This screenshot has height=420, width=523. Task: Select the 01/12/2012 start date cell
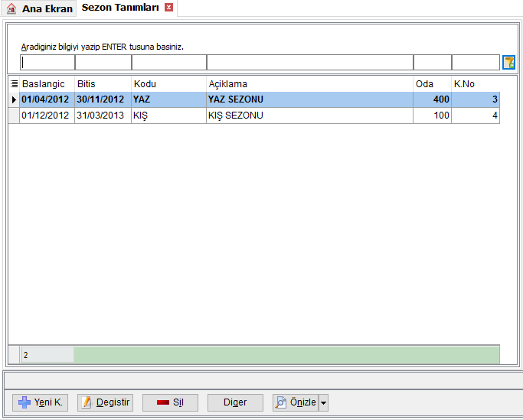pos(47,116)
